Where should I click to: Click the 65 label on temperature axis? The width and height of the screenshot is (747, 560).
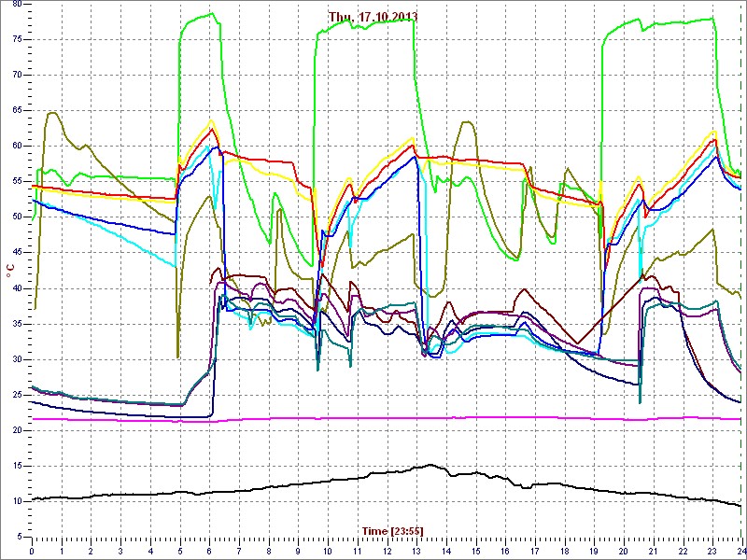[x=16, y=110]
